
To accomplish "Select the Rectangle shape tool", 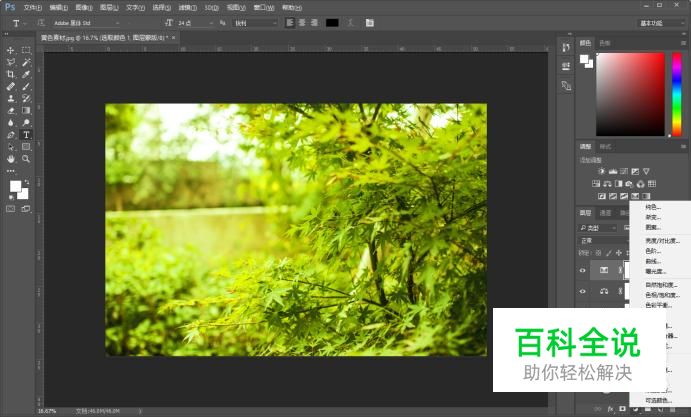I will click(x=26, y=146).
